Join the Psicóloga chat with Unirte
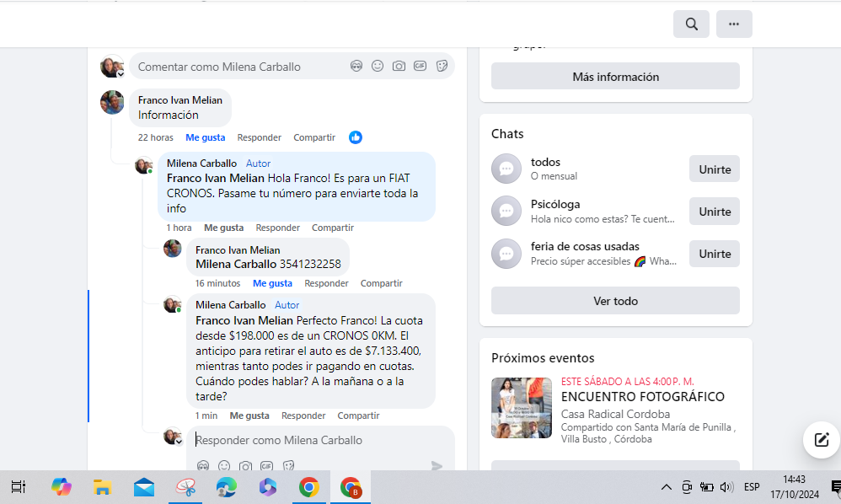 (714, 212)
